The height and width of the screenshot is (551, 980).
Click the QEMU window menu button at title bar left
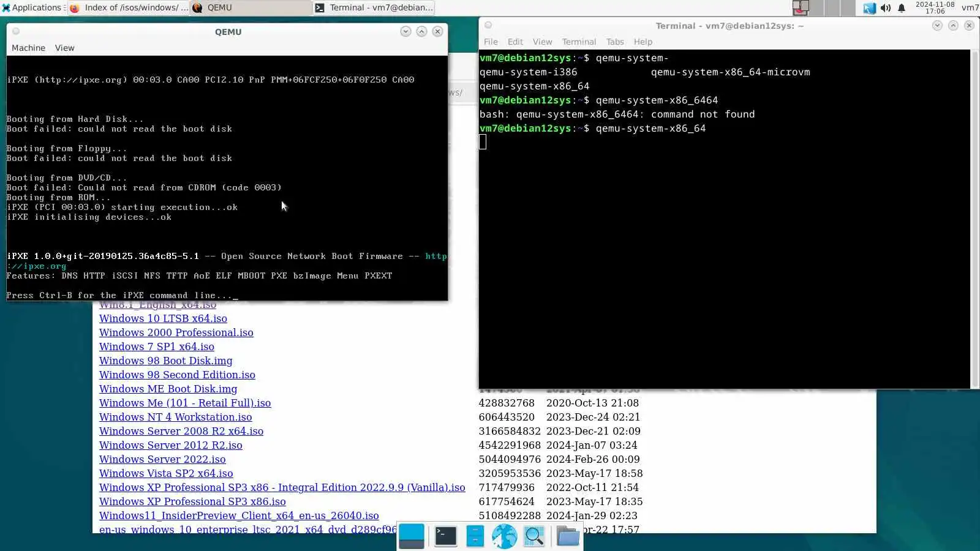[16, 31]
